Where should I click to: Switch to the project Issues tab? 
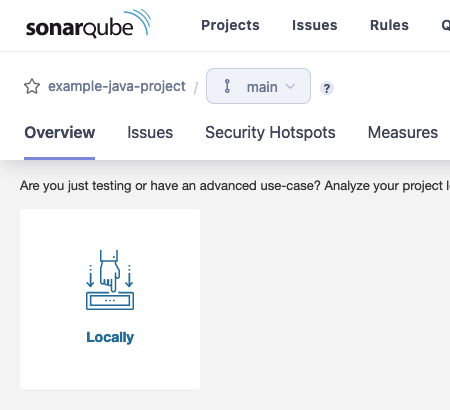pos(150,133)
